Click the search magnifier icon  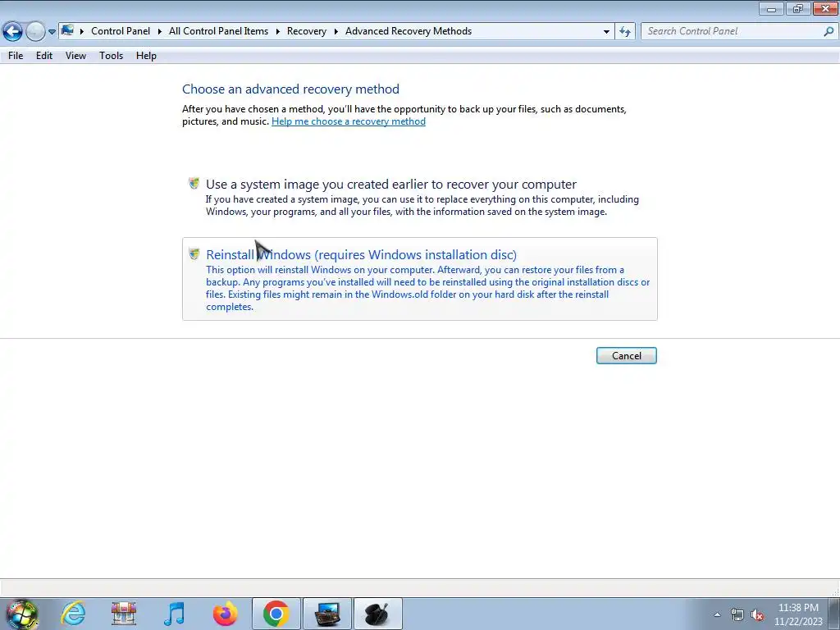coord(829,32)
